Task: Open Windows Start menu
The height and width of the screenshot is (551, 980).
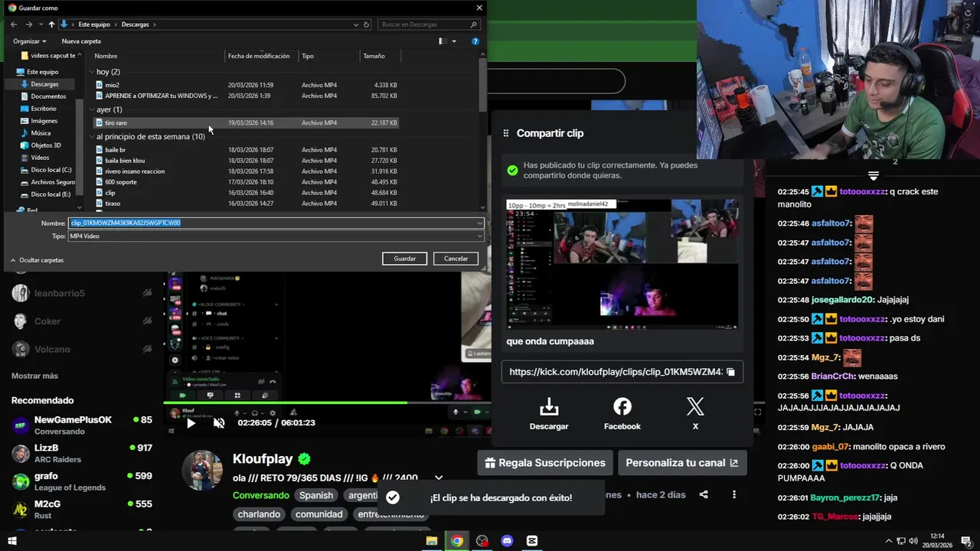Action: coord(12,541)
